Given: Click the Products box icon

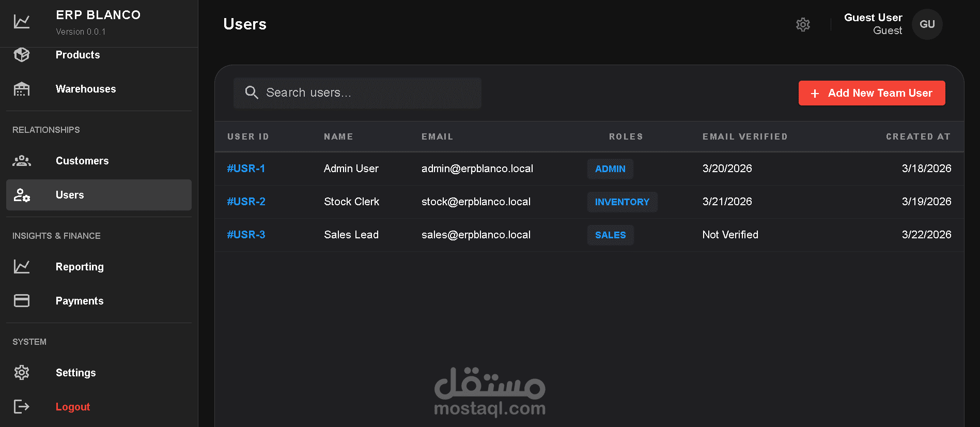Looking at the screenshot, I should click(22, 55).
